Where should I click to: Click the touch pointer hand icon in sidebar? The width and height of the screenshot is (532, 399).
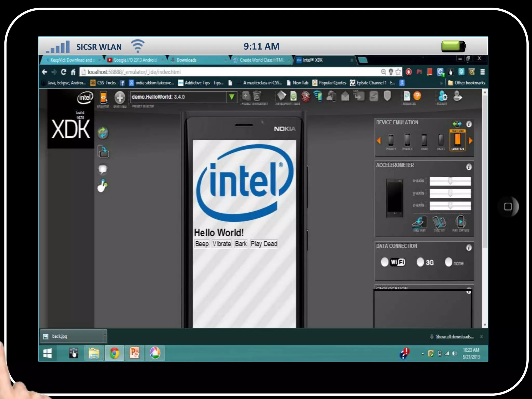(103, 185)
